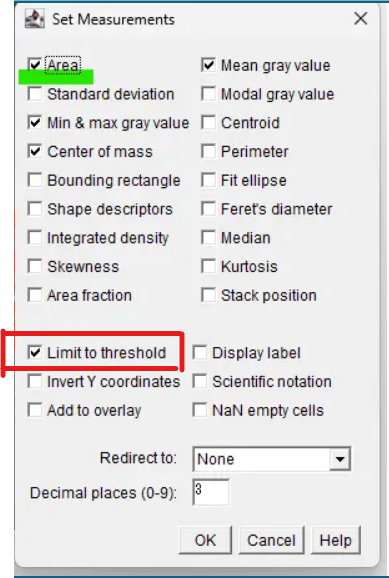The width and height of the screenshot is (389, 578).
Task: Check Invert Y coordinates
Action: click(x=35, y=382)
